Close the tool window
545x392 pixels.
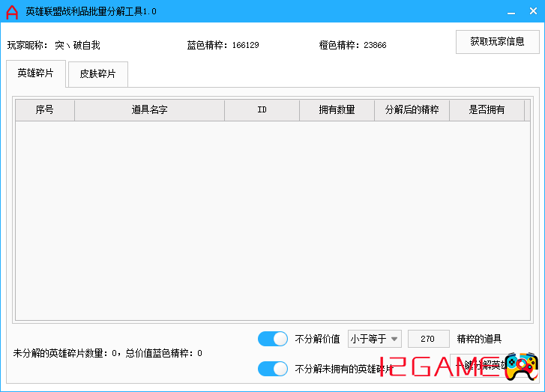533,11
